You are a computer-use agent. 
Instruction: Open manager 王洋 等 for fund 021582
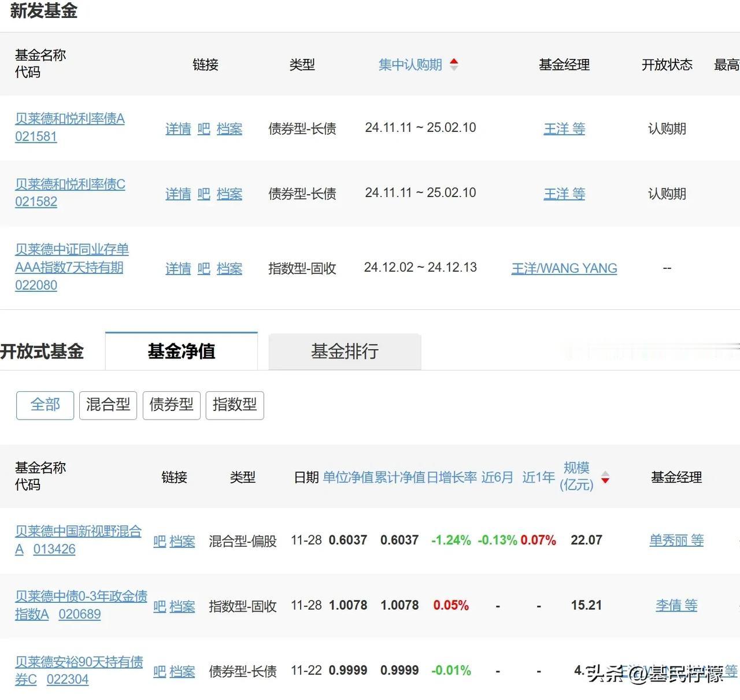pyautogui.click(x=564, y=194)
